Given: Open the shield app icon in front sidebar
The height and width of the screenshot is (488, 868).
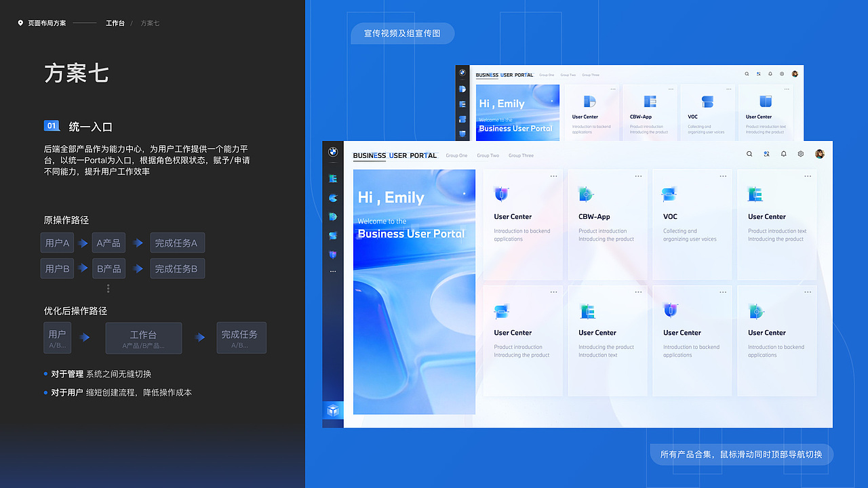Looking at the screenshot, I should point(333,255).
